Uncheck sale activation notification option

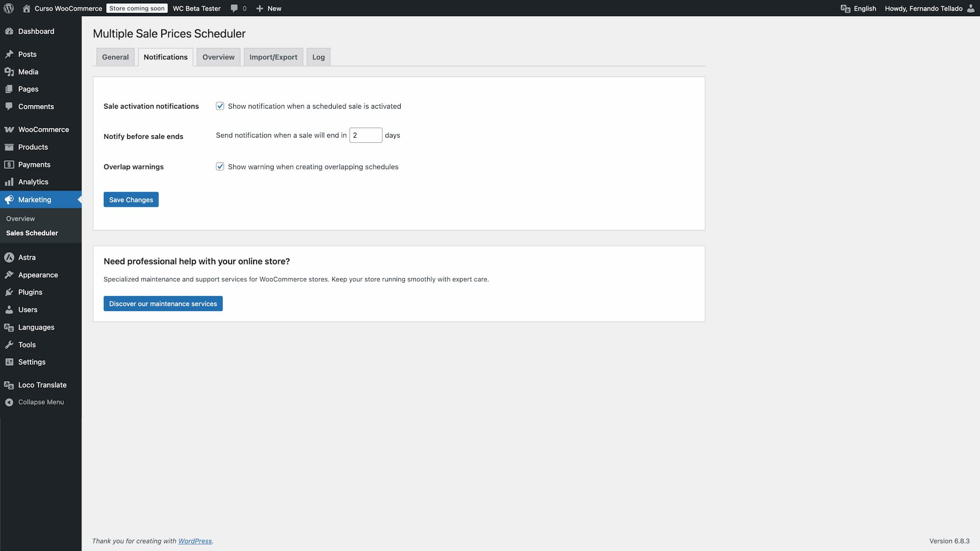tap(220, 106)
